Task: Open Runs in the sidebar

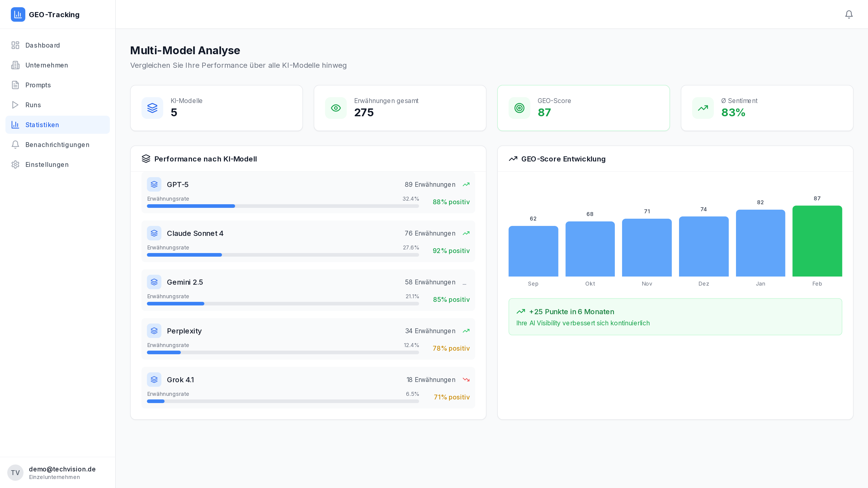Action: click(x=33, y=105)
